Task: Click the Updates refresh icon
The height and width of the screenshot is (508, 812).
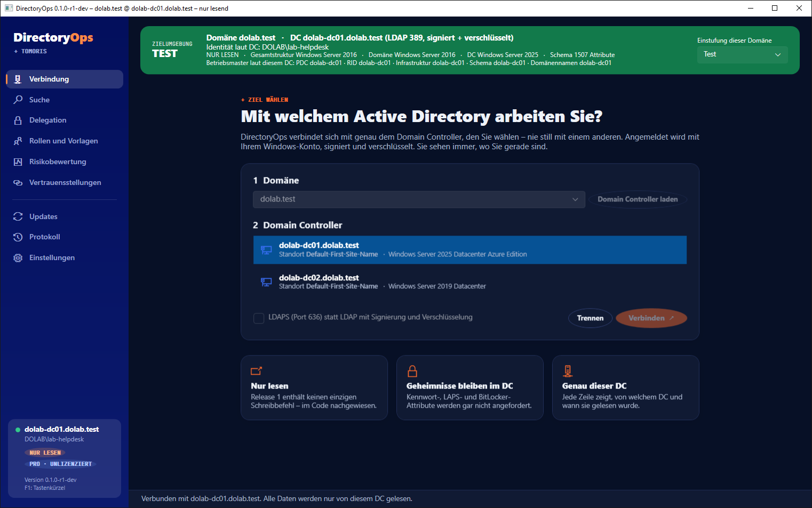Action: coord(18,216)
